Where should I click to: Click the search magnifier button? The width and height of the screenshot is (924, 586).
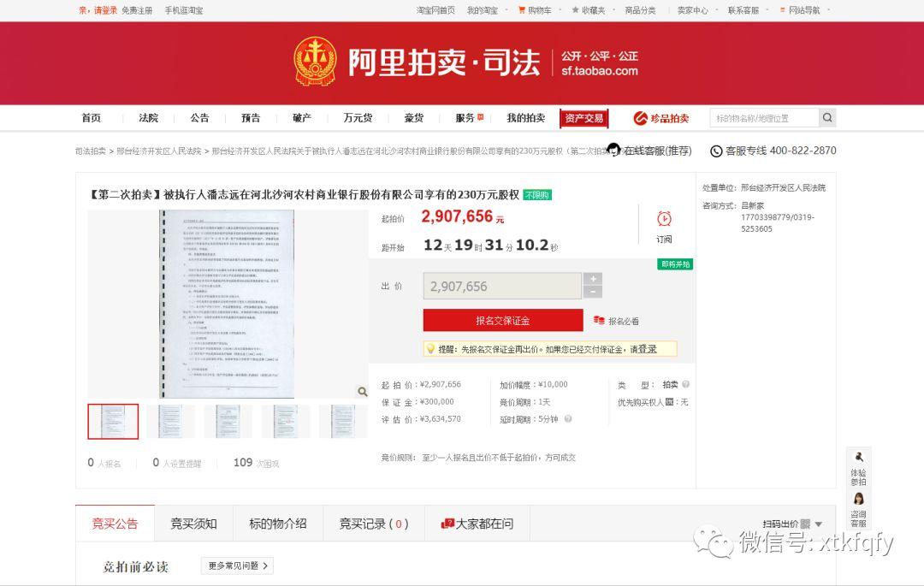point(827,118)
